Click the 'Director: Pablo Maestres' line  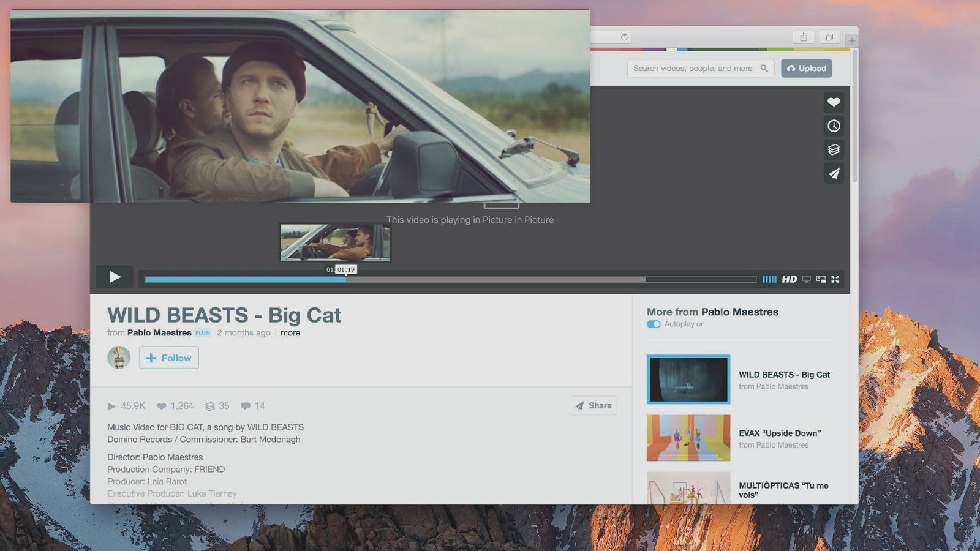click(155, 457)
